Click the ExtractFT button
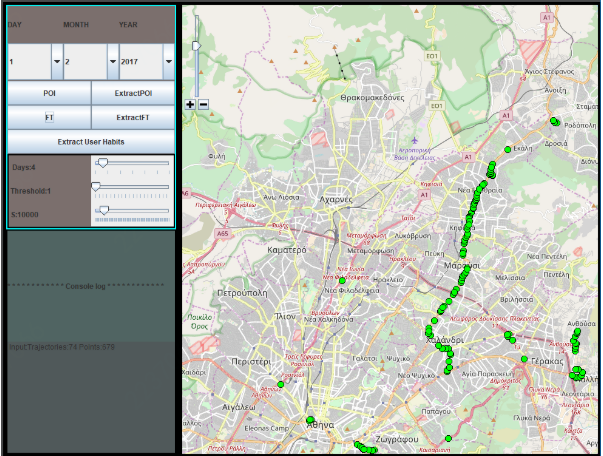Screen dimensions: 603x456 click(133, 118)
